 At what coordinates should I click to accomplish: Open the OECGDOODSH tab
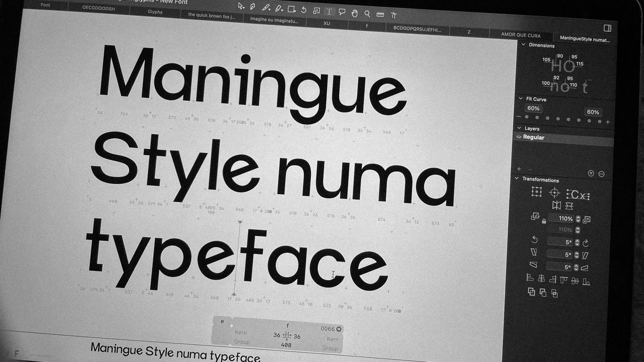[x=99, y=8]
